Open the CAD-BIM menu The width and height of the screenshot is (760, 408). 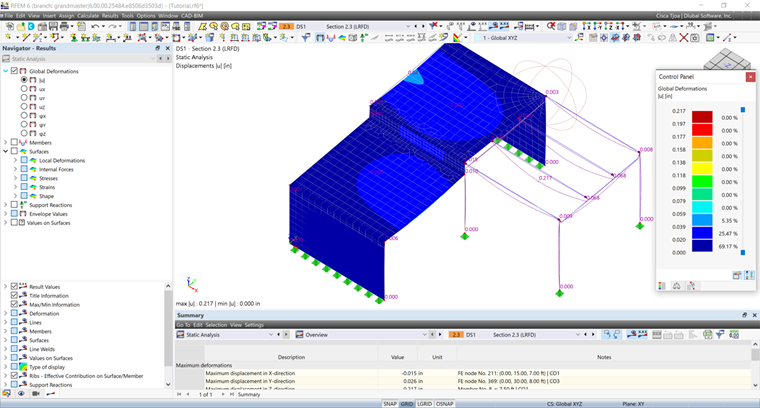tap(192, 16)
